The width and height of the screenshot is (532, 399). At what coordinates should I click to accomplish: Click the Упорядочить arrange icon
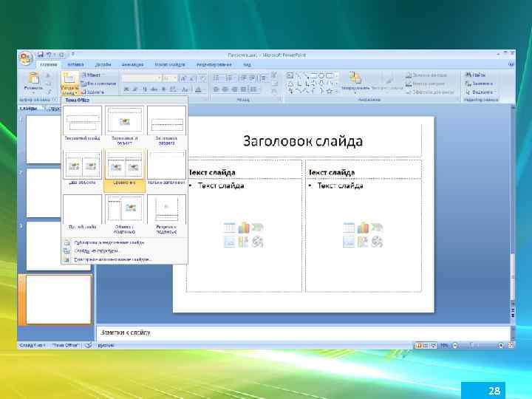[355, 78]
